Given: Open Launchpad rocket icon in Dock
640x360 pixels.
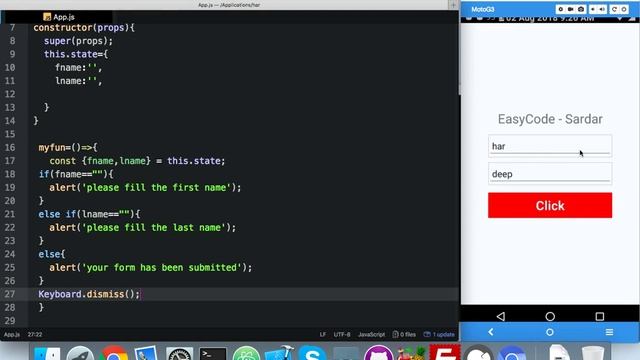Looking at the screenshot, I should (x=80, y=353).
